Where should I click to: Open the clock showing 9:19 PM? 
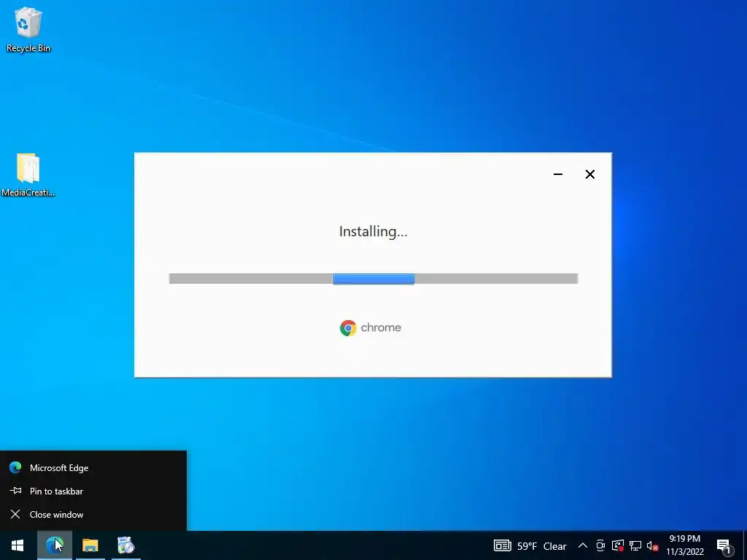pos(684,545)
